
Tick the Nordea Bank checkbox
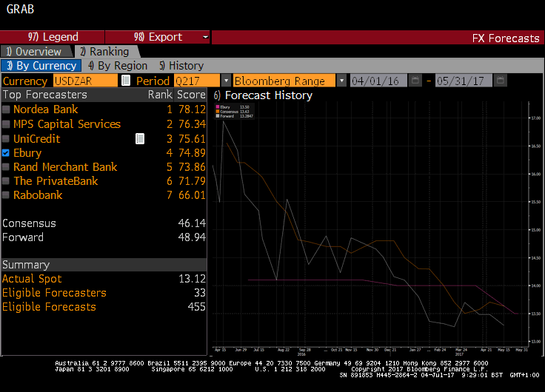coord(6,109)
